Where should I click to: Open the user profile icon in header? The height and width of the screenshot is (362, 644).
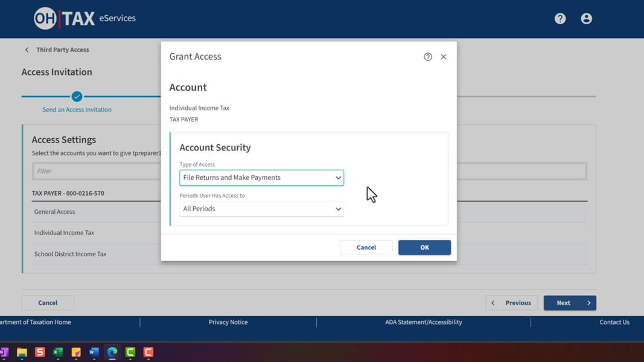(586, 19)
